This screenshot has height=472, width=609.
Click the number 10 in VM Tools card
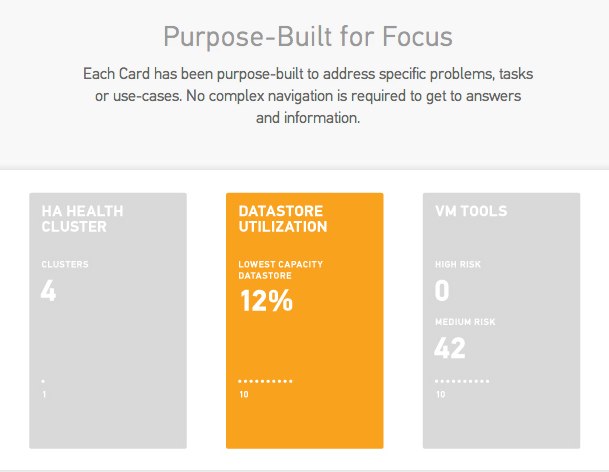(440, 394)
